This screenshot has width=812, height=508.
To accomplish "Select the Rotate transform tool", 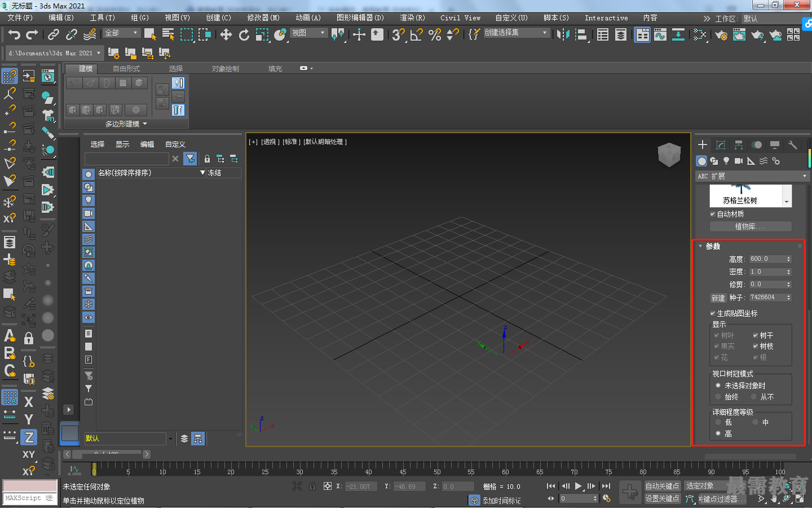I will 244,35.
